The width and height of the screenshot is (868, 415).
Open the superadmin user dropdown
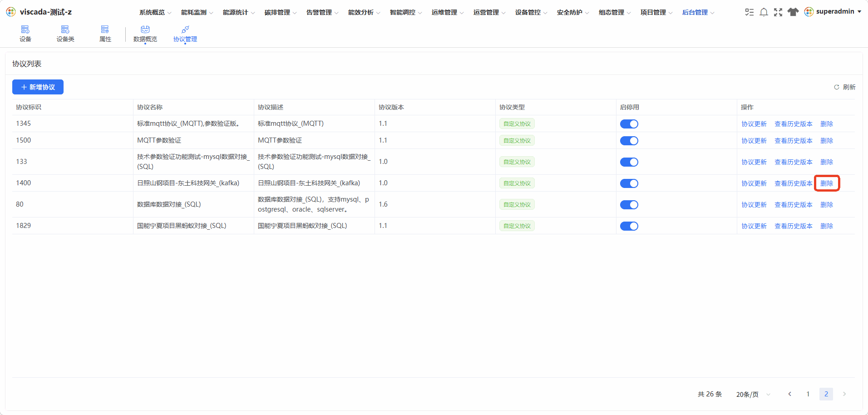click(833, 12)
